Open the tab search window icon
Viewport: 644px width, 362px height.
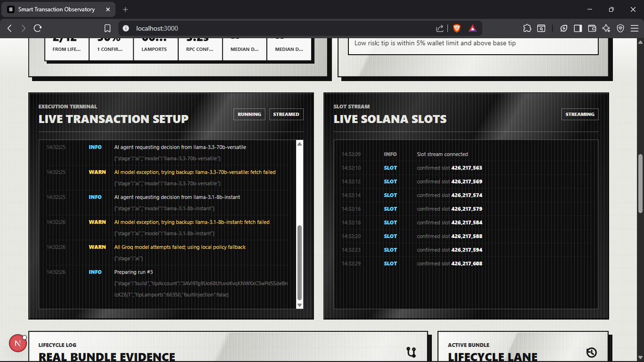[x=541, y=28]
